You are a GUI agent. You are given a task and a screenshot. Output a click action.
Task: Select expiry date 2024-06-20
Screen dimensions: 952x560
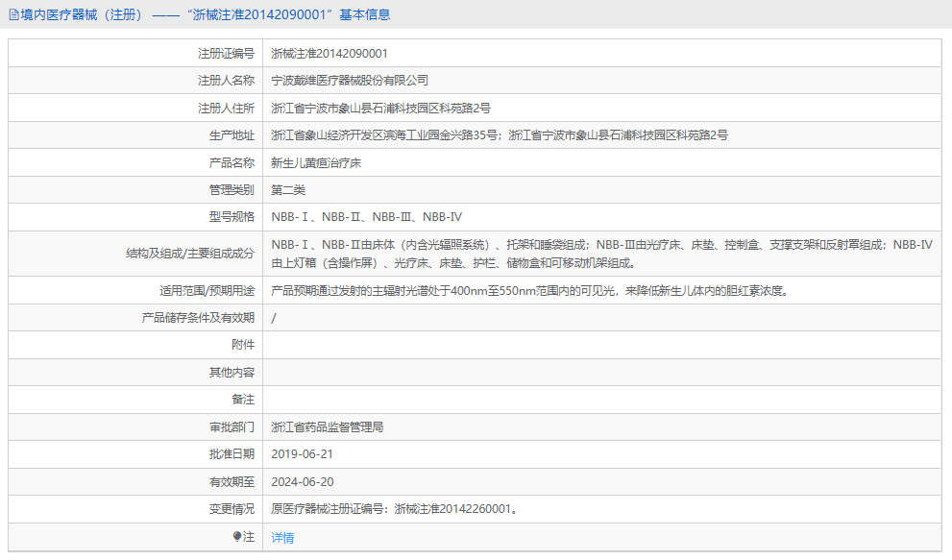303,481
